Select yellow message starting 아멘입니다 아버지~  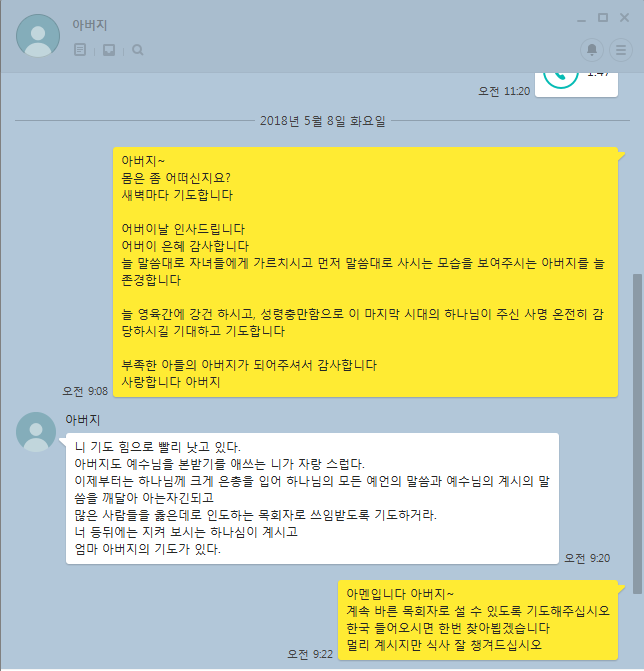(478, 620)
